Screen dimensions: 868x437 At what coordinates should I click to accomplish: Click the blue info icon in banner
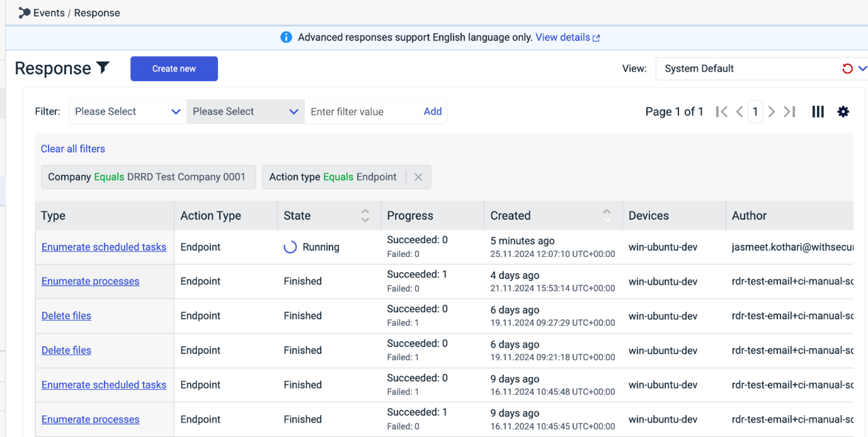pyautogui.click(x=286, y=38)
